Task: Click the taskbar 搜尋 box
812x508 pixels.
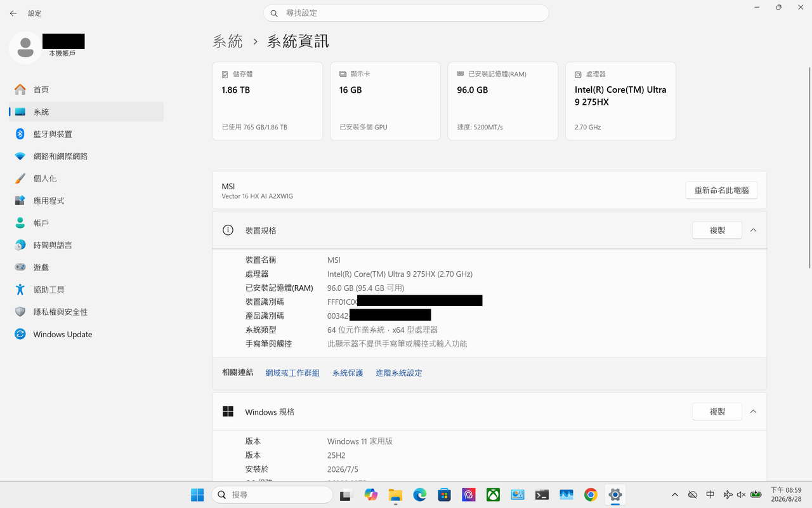Action: click(272, 495)
